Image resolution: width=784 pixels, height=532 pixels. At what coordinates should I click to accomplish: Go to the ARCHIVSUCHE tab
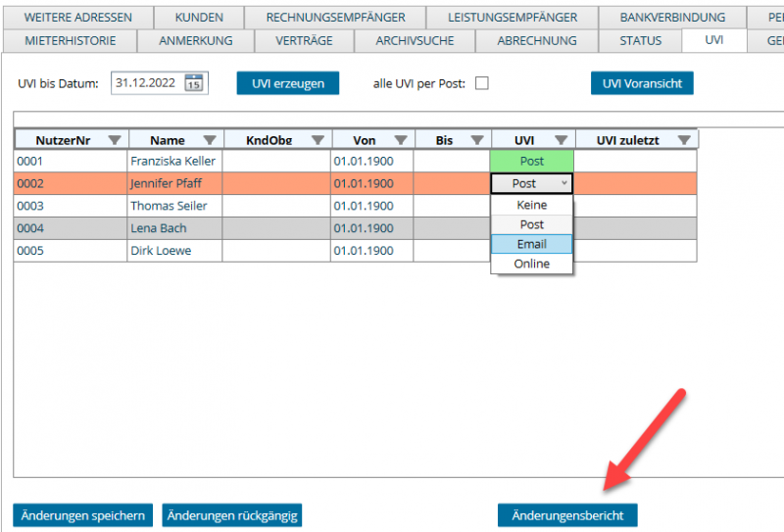coord(415,40)
